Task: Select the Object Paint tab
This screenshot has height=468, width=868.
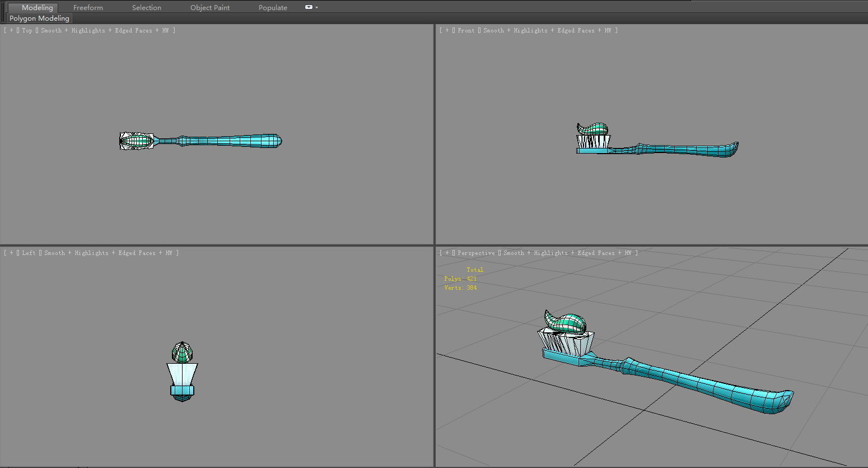Action: 210,8
